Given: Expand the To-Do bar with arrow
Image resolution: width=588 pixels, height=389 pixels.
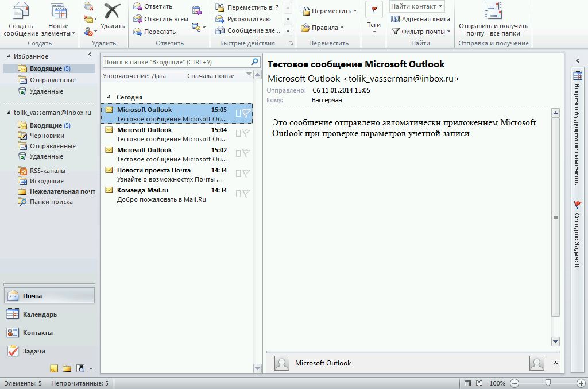Looking at the screenshot, I should (x=578, y=60).
